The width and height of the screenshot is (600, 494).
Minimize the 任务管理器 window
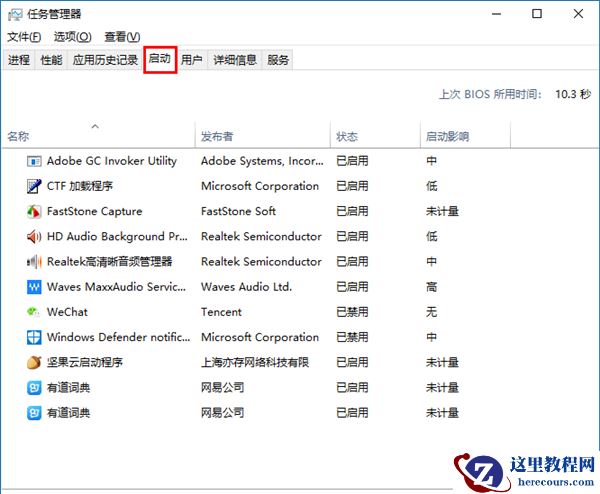pos(497,15)
